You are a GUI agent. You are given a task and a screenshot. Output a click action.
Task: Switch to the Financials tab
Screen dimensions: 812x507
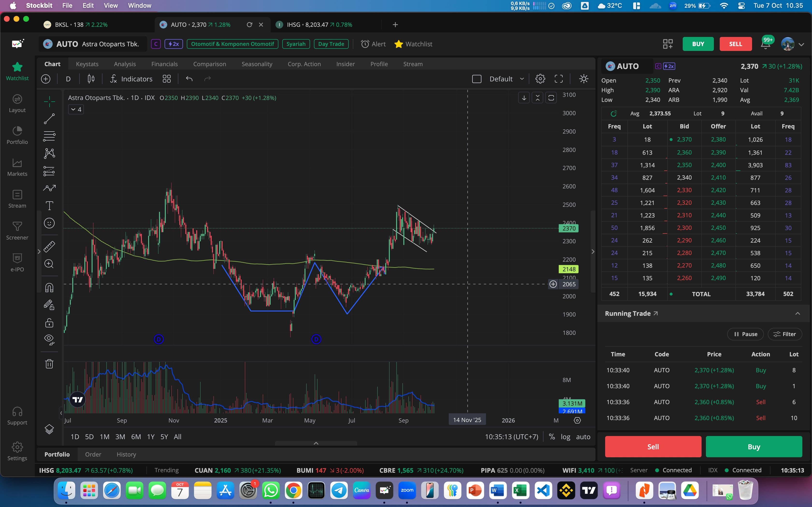click(164, 64)
